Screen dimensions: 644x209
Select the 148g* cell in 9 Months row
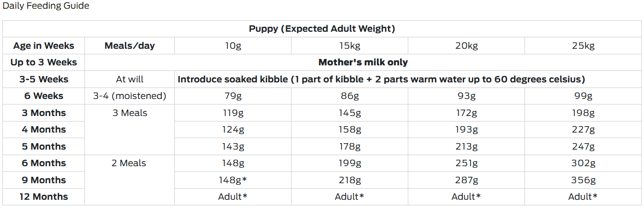(233, 180)
